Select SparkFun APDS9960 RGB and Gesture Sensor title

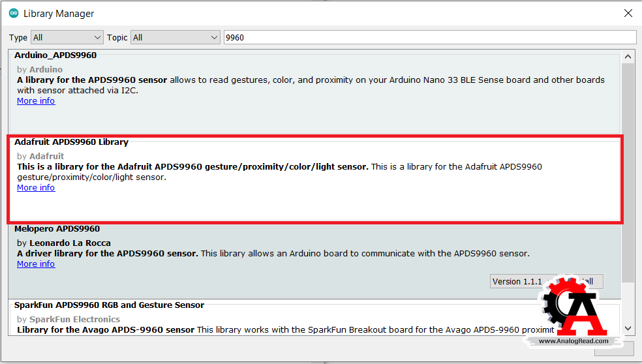pyautogui.click(x=109, y=305)
